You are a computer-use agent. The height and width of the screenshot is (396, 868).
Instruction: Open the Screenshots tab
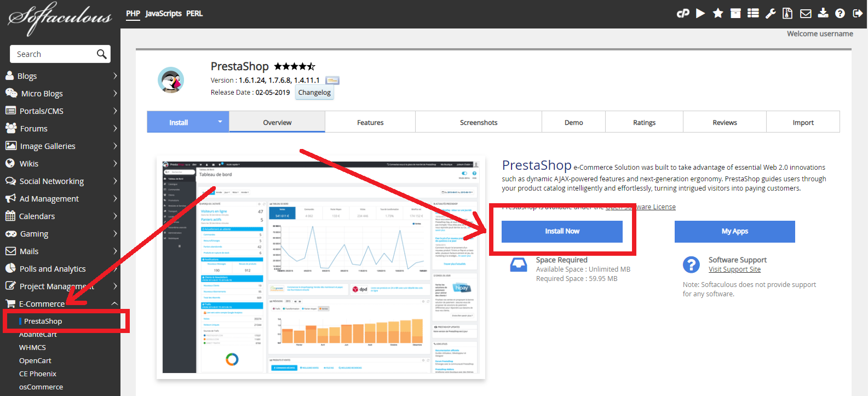click(x=479, y=123)
